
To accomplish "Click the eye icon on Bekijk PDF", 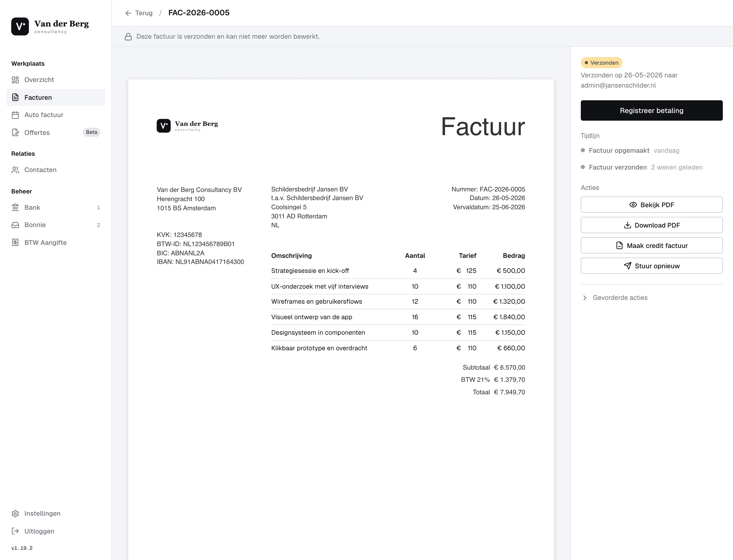I will point(633,205).
